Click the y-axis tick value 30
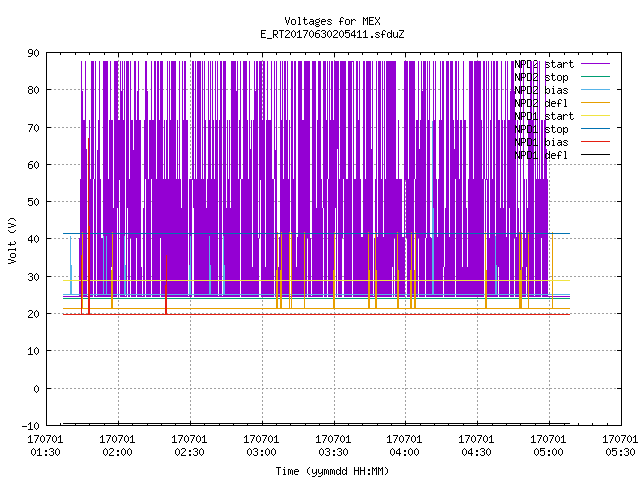The width and height of the screenshot is (640, 480). click(x=33, y=277)
